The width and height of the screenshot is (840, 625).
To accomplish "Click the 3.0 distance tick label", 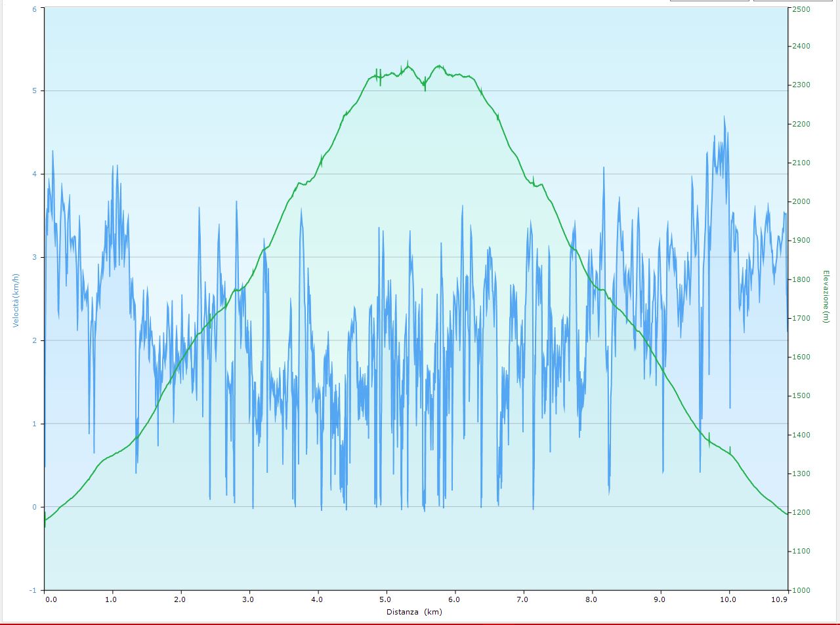I will pos(248,599).
